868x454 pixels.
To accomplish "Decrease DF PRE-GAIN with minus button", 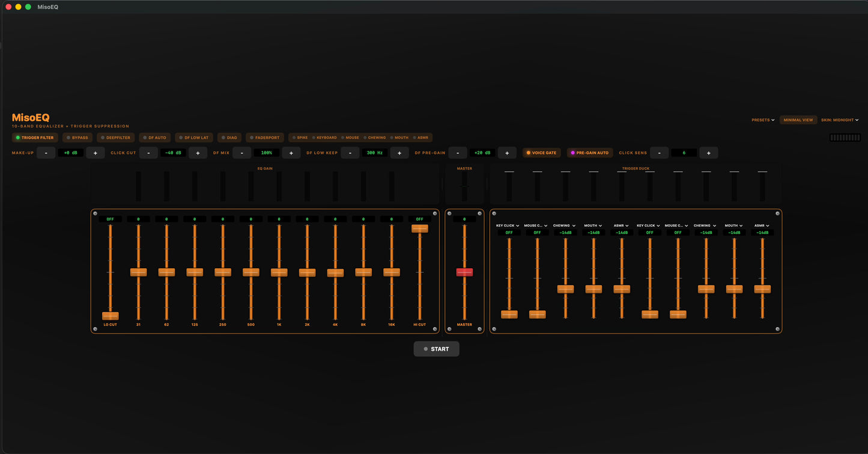I will (x=458, y=153).
